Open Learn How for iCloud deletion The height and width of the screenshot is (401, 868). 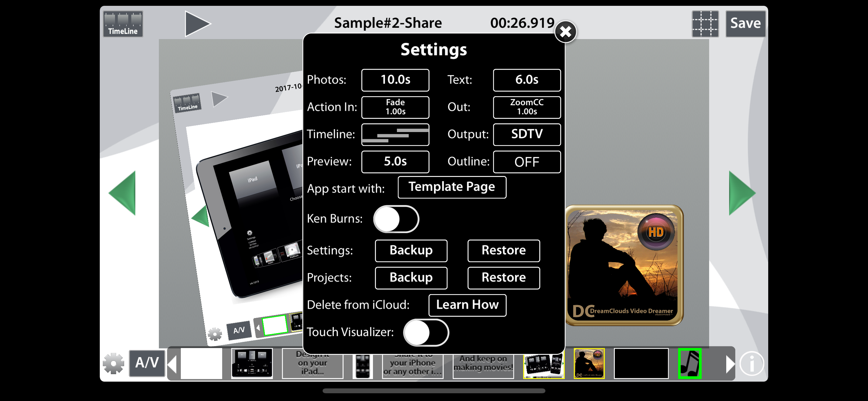tap(467, 305)
